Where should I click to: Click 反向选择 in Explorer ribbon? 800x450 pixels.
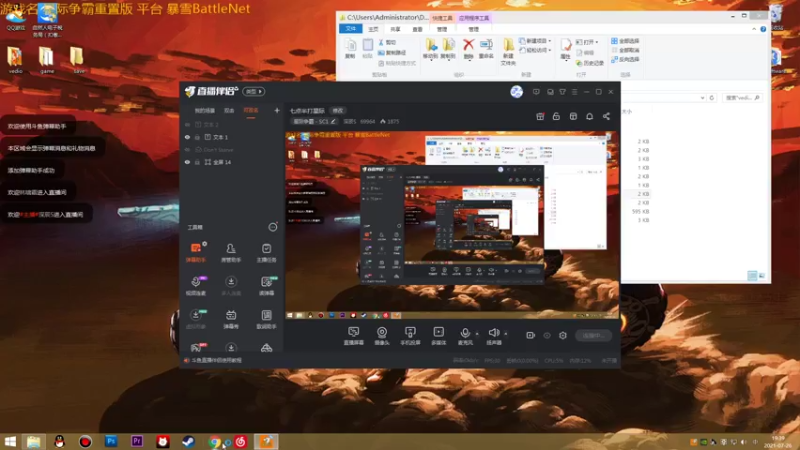(626, 59)
